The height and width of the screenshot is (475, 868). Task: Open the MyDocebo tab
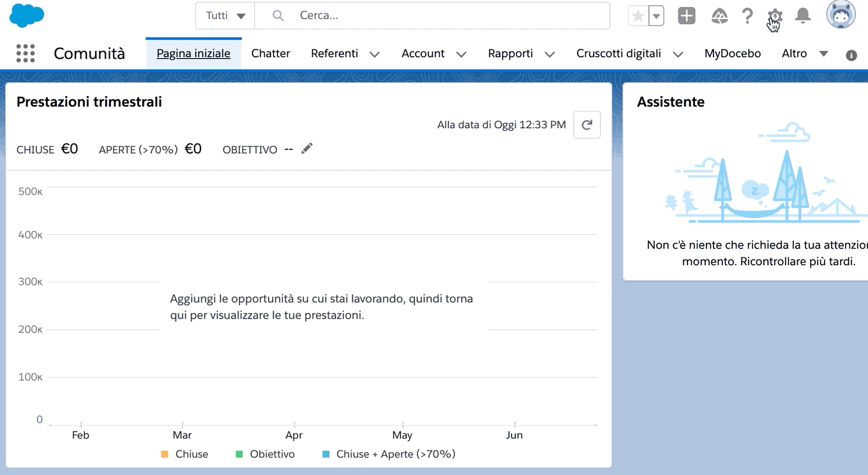click(x=733, y=54)
